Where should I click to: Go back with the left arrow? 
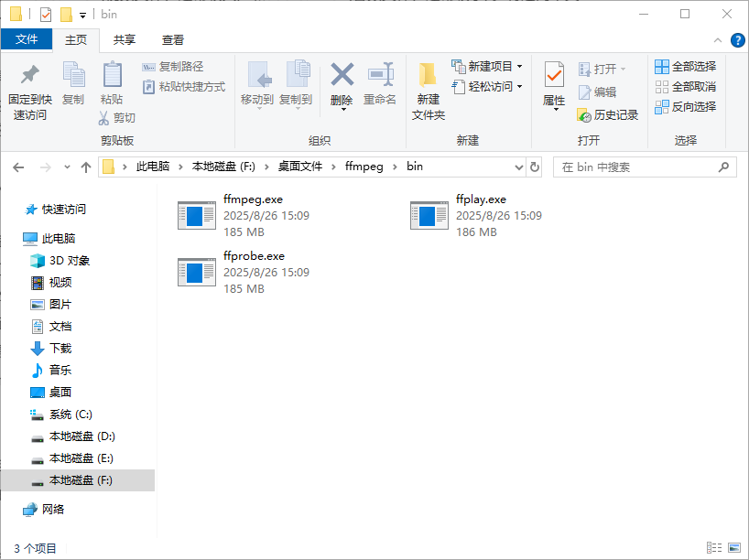click(x=18, y=167)
